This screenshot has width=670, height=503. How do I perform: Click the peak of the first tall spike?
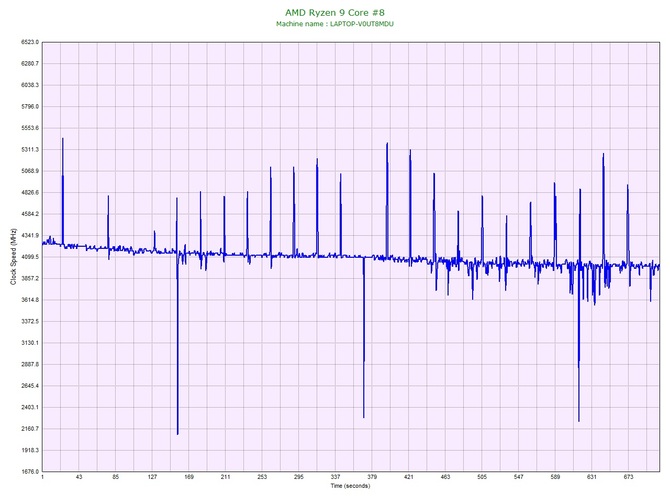pyautogui.click(x=62, y=139)
